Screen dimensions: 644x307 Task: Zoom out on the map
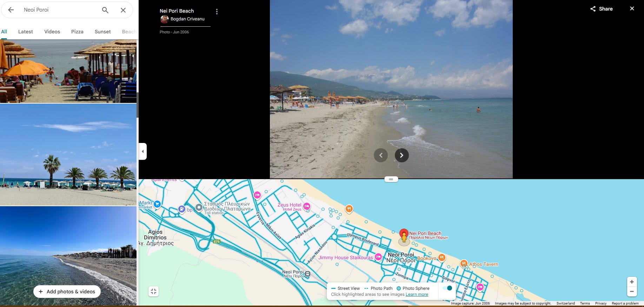(632, 292)
